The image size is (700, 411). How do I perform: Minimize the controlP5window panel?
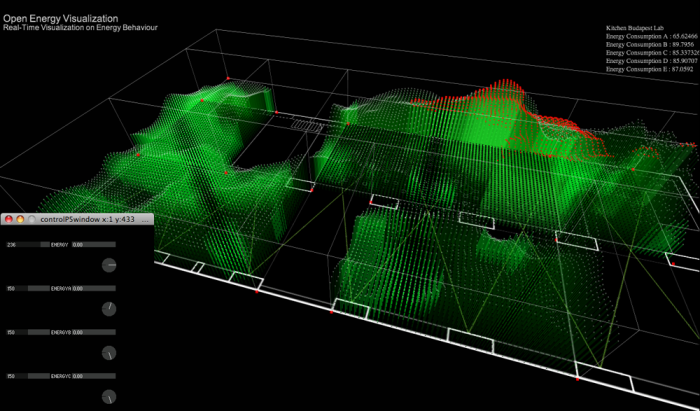(x=20, y=218)
